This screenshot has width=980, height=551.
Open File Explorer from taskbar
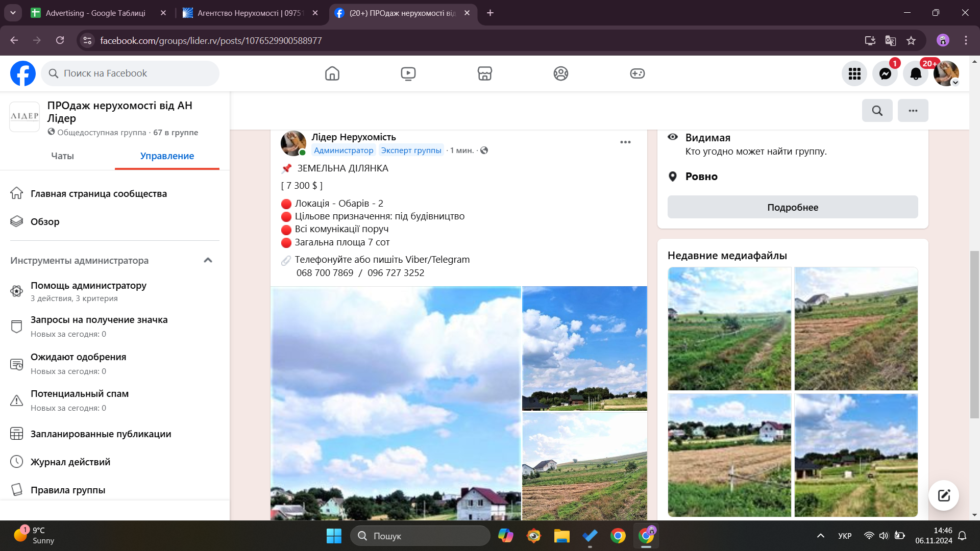561,536
